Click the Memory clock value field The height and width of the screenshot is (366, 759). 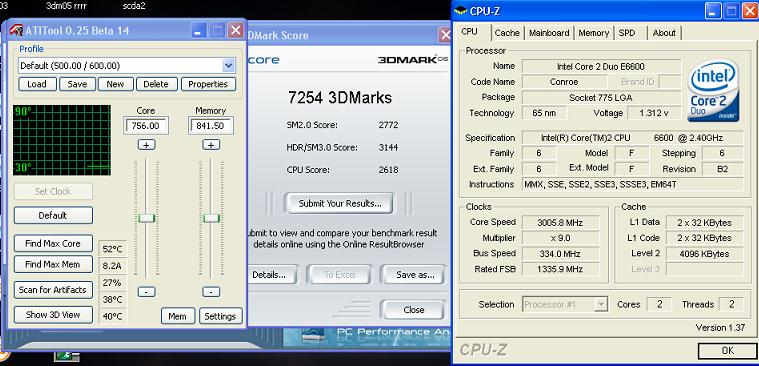[x=211, y=126]
